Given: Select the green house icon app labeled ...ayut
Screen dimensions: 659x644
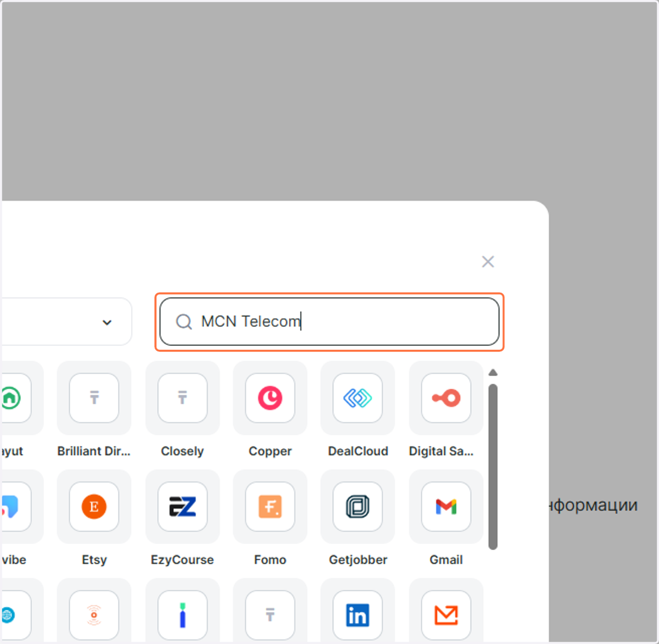Looking at the screenshot, I should (15, 398).
